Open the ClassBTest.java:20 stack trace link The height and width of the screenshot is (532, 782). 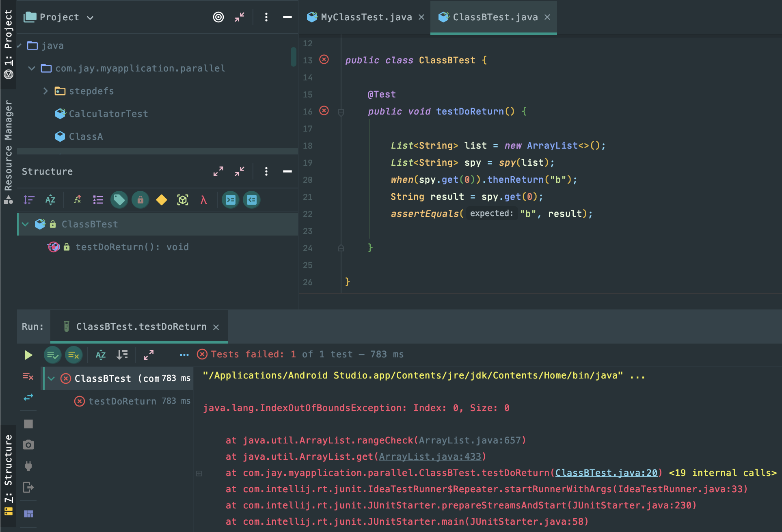[606, 473]
